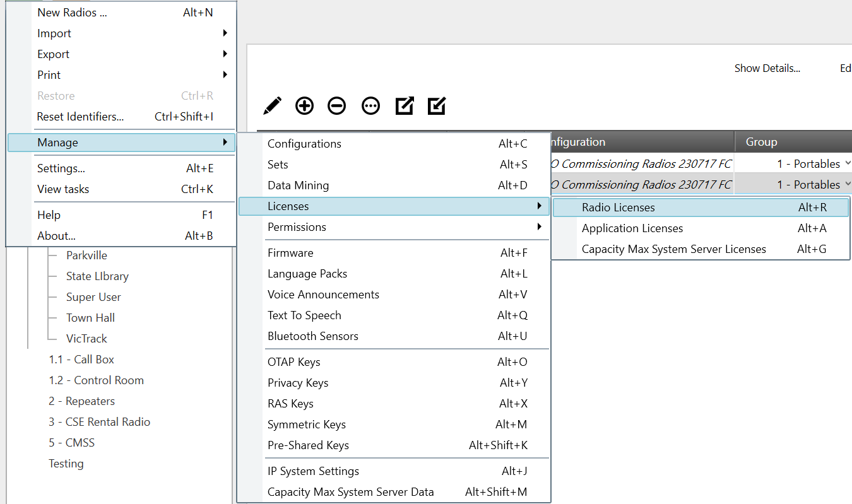The height and width of the screenshot is (504, 852).
Task: Click the checkmark-in-square icon
Action: [437, 106]
